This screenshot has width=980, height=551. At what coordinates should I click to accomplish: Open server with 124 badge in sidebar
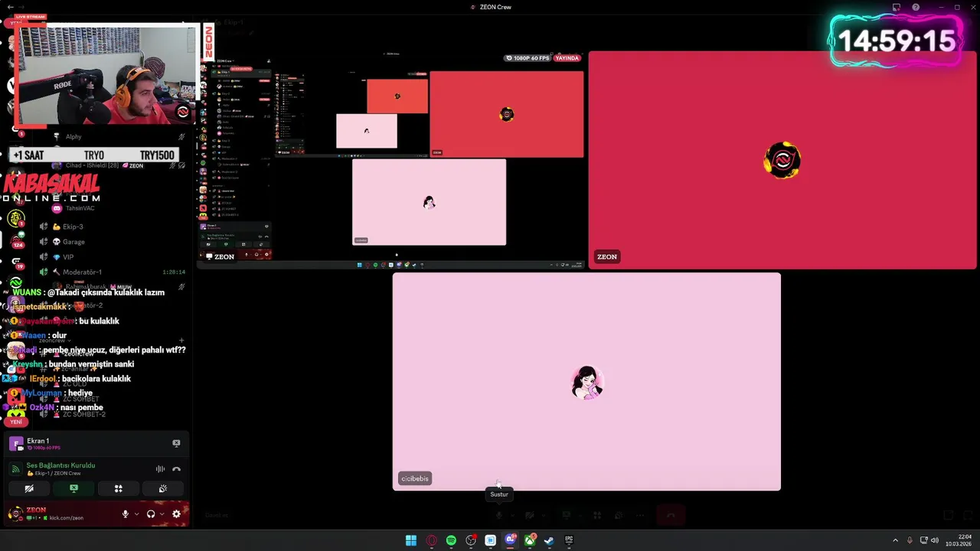[x=16, y=241]
